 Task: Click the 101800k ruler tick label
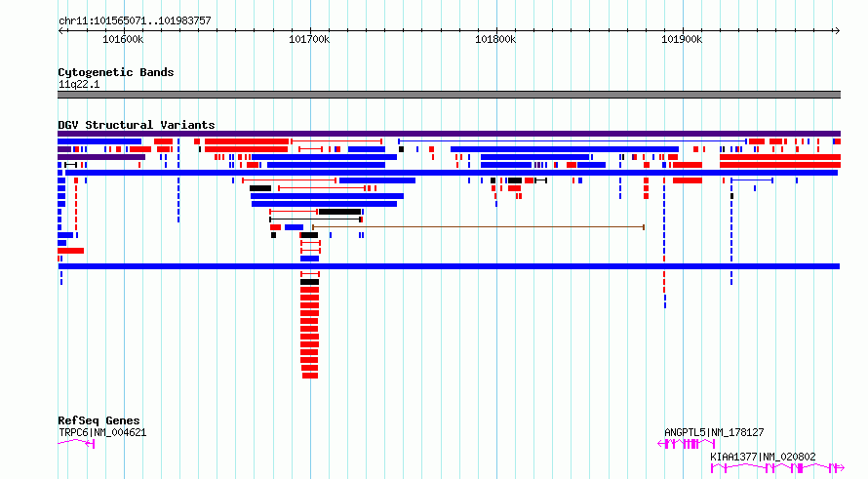point(495,39)
